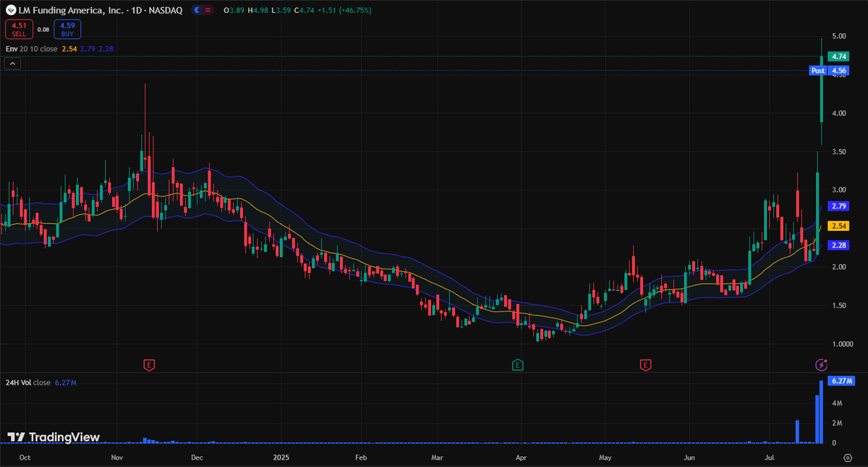Click the May label on time axis
Screen dimensions: 868x467
[605, 458]
